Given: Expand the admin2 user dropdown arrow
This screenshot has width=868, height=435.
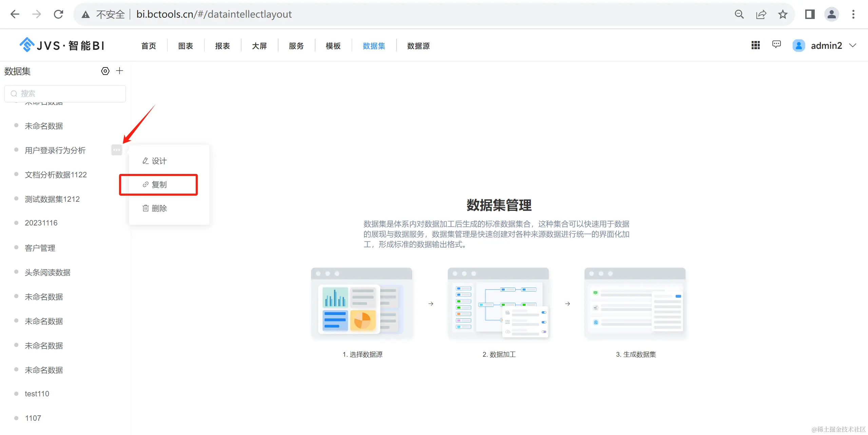Looking at the screenshot, I should click(852, 45).
